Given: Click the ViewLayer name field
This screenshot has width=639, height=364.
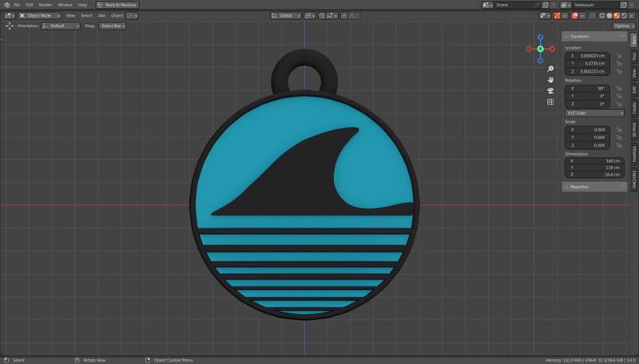Looking at the screenshot, I should 596,5.
